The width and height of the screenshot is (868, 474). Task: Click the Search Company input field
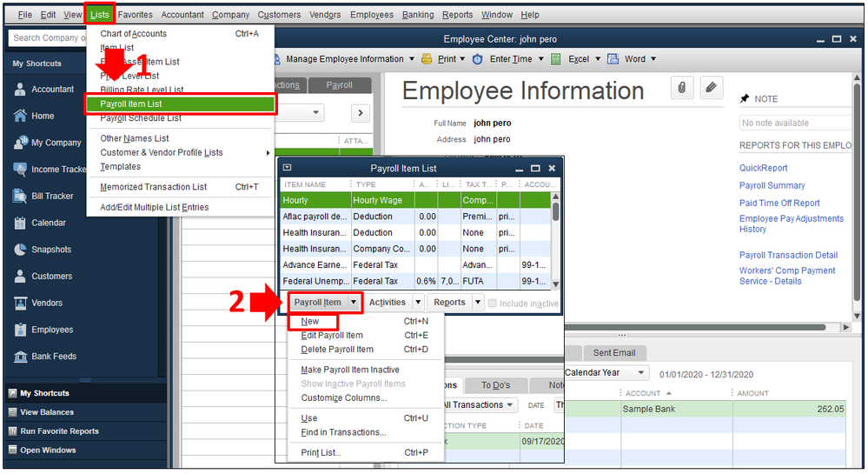(48, 38)
